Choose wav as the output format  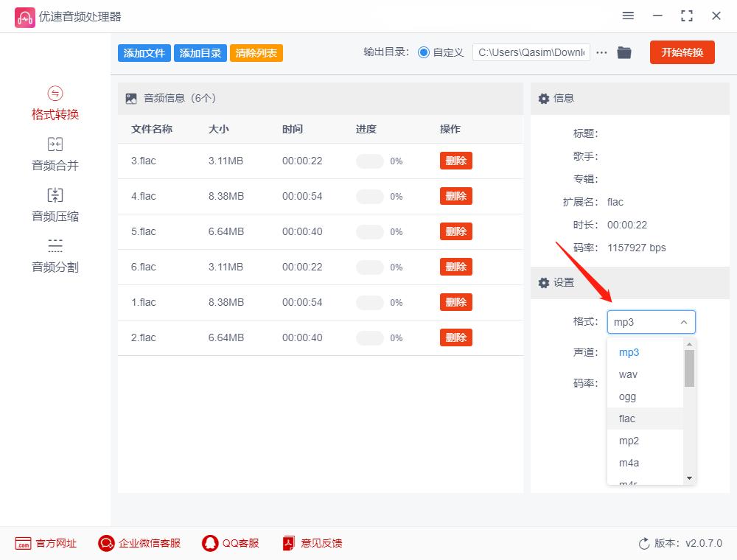click(627, 374)
